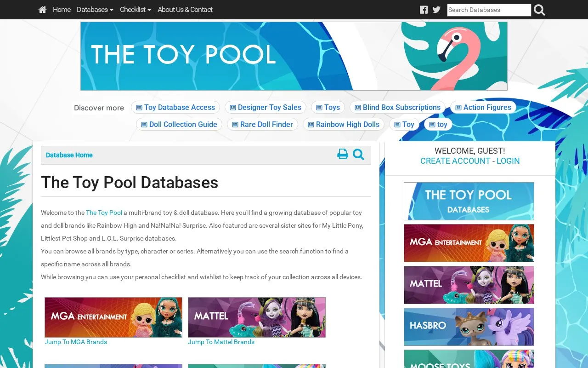Open About Us & Contact page
588x368 pixels.
coord(185,10)
